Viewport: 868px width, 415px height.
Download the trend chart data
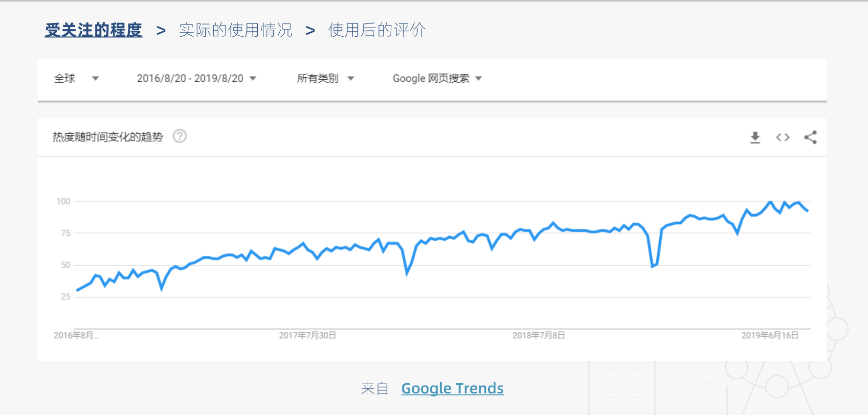(755, 138)
